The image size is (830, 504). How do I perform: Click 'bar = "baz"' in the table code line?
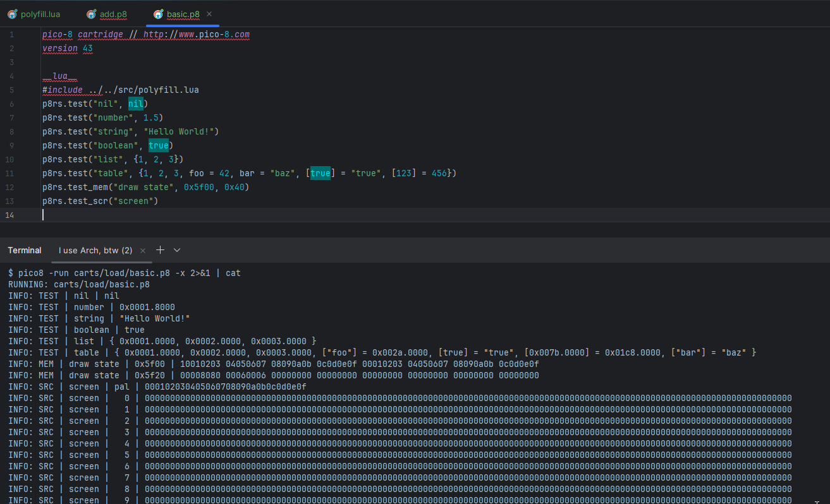pyautogui.click(x=267, y=173)
